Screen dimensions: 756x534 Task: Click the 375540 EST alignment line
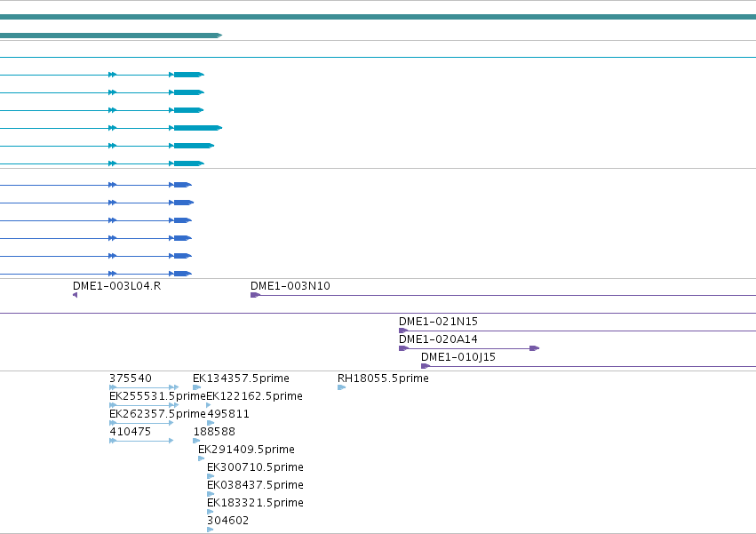point(144,387)
